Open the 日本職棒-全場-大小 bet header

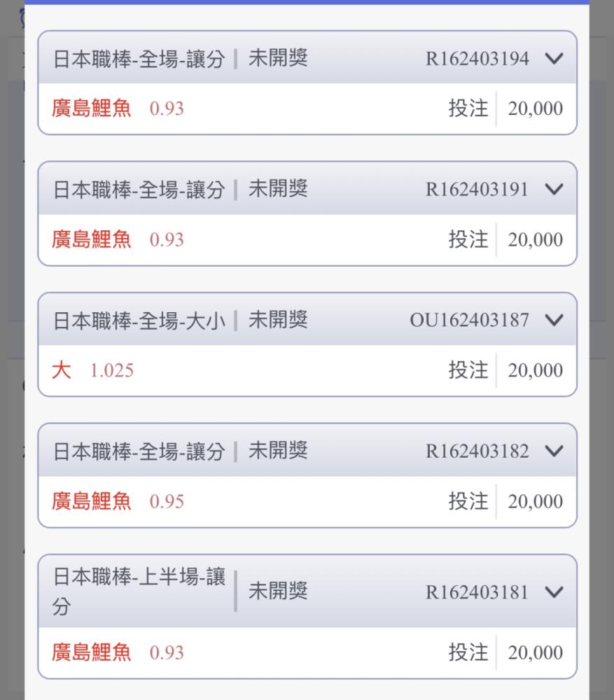tap(307, 320)
